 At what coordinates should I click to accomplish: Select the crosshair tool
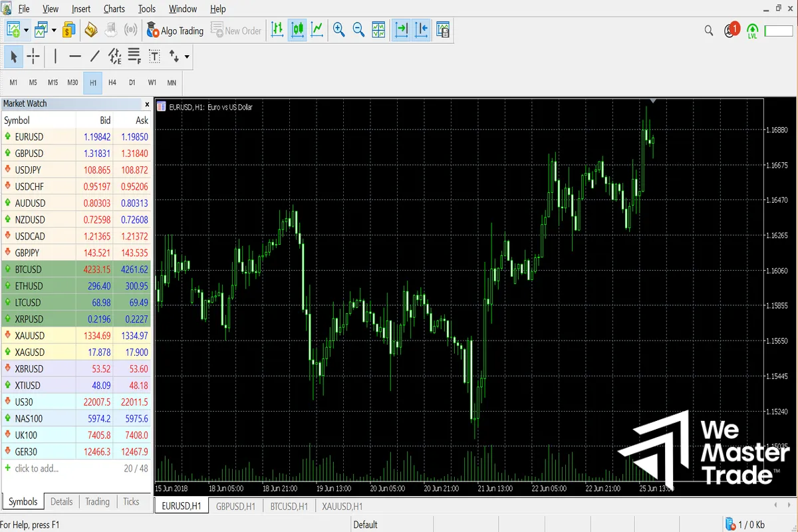pyautogui.click(x=33, y=57)
